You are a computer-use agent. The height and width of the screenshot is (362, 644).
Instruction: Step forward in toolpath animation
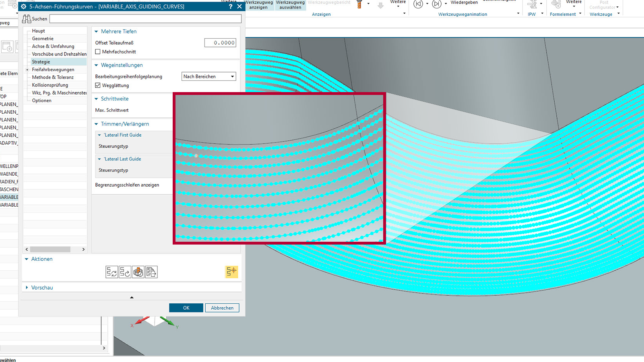pos(437,4)
